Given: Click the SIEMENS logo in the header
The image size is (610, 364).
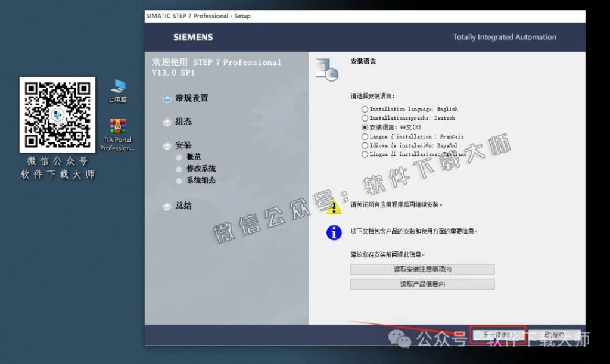Looking at the screenshot, I should (192, 36).
